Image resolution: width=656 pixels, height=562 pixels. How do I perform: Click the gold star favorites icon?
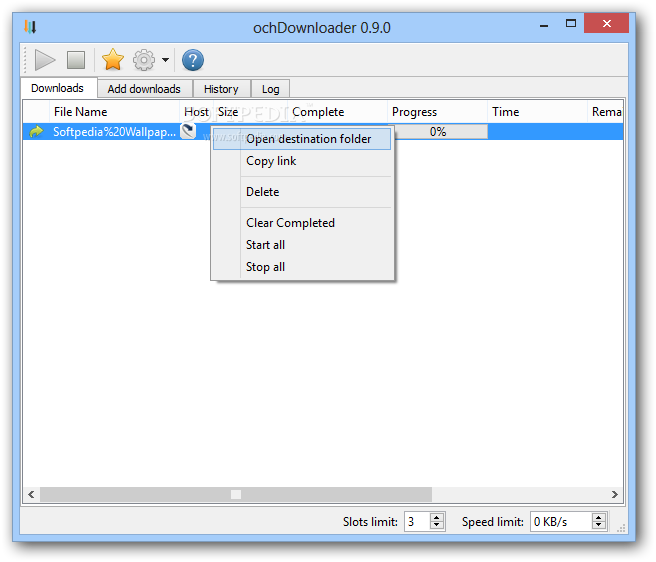[113, 60]
